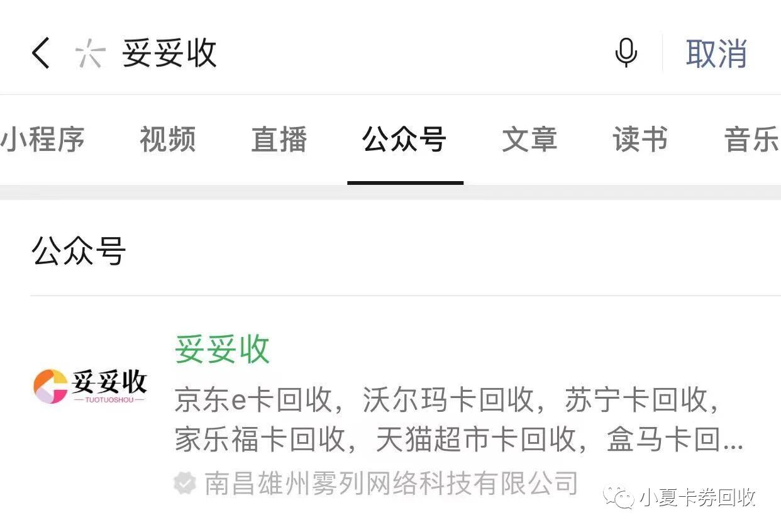Tap the verified badge beside company name
Viewport: 781px width, 532px height.
[185, 484]
